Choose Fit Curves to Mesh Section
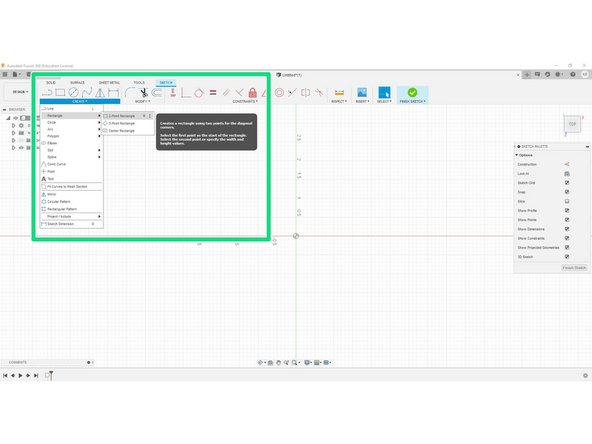The image size is (592, 444). tap(71, 187)
